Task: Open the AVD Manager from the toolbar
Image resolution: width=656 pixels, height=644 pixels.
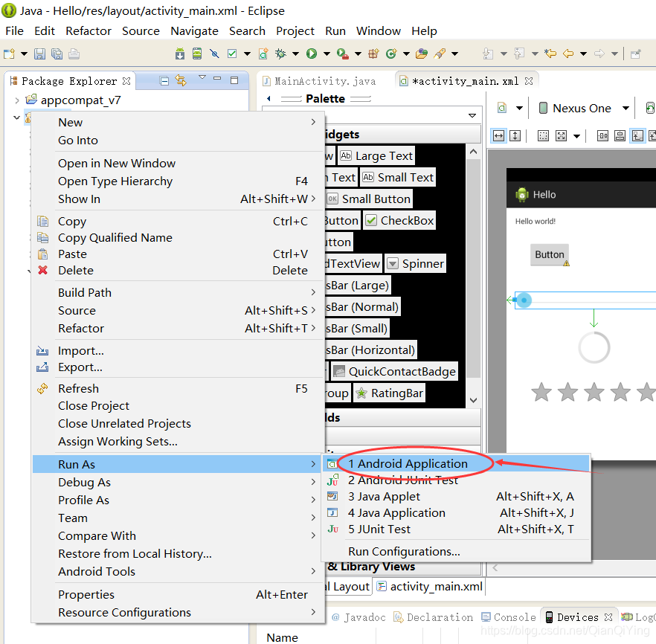Action: tap(196, 53)
